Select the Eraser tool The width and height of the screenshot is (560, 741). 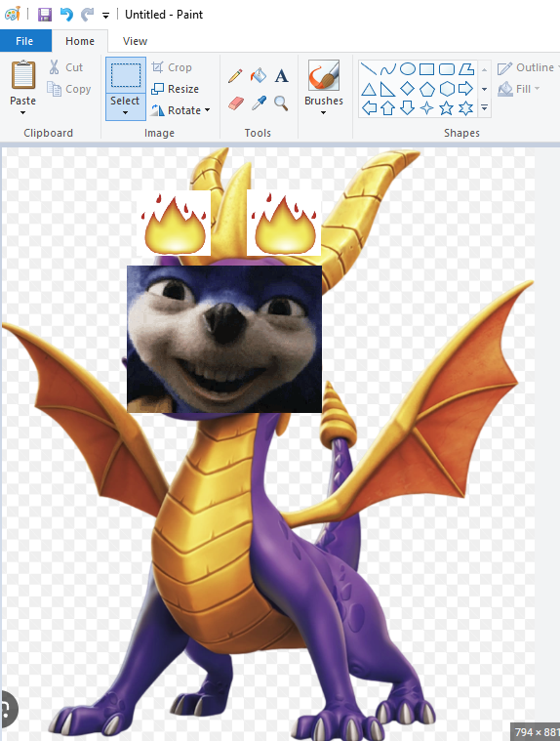pyautogui.click(x=236, y=103)
